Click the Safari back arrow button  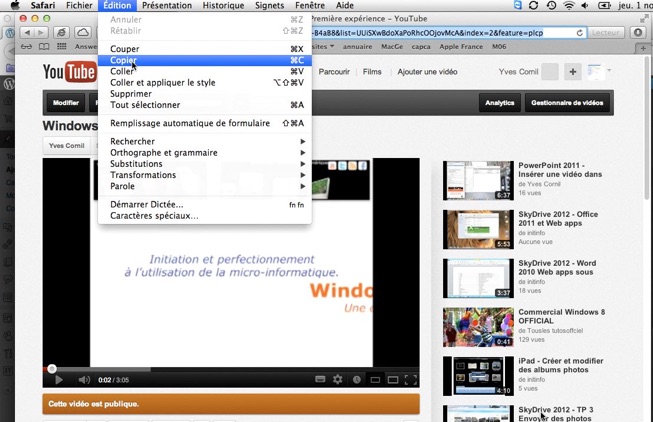[x=27, y=32]
